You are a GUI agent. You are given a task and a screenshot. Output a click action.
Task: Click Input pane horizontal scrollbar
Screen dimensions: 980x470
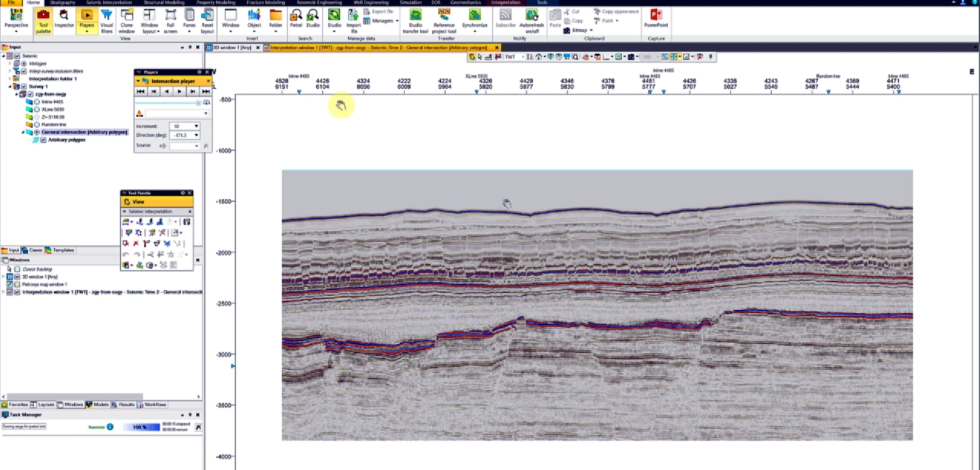[x=75, y=396]
